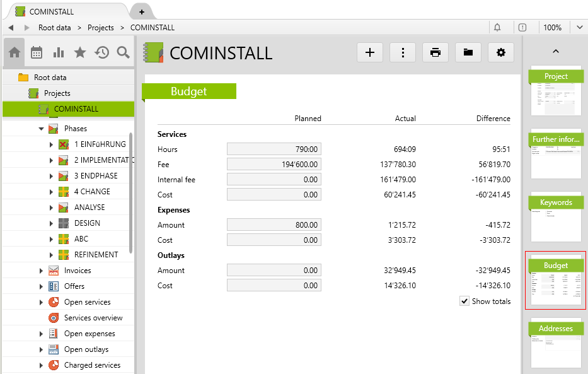
Task: Open the calendar view icon
Action: pos(37,52)
